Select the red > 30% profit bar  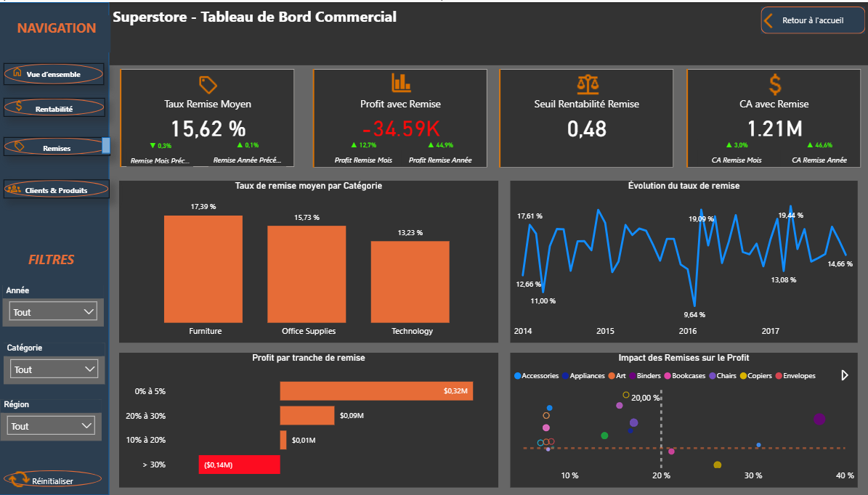(x=239, y=465)
